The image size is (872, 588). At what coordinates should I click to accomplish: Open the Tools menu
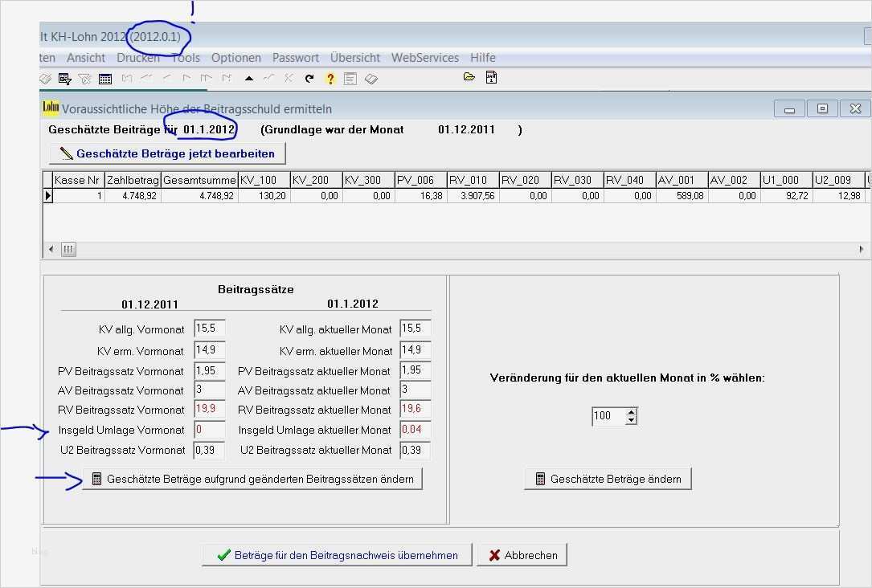[x=186, y=58]
